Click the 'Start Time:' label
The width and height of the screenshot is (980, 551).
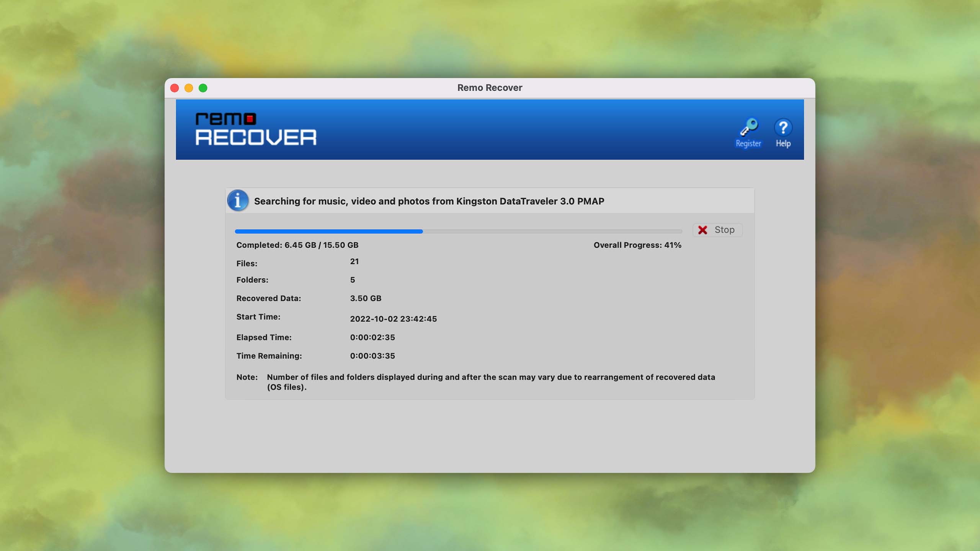pyautogui.click(x=258, y=316)
